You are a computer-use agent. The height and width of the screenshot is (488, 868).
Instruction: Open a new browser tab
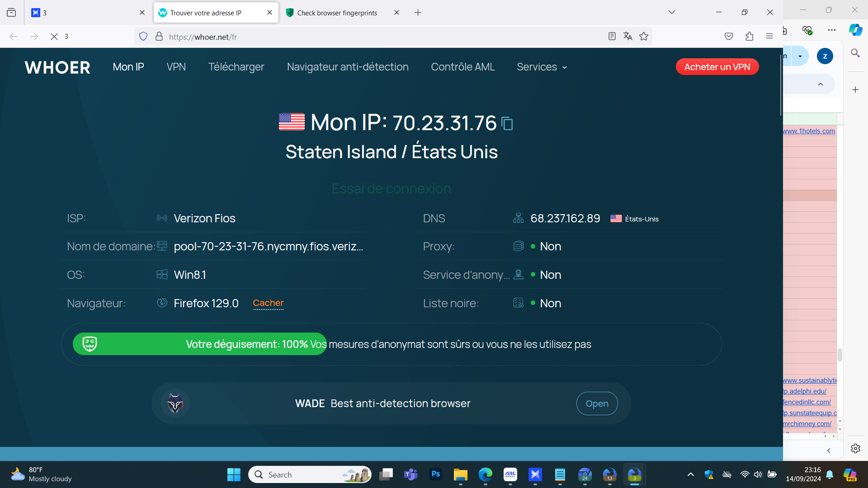(418, 13)
